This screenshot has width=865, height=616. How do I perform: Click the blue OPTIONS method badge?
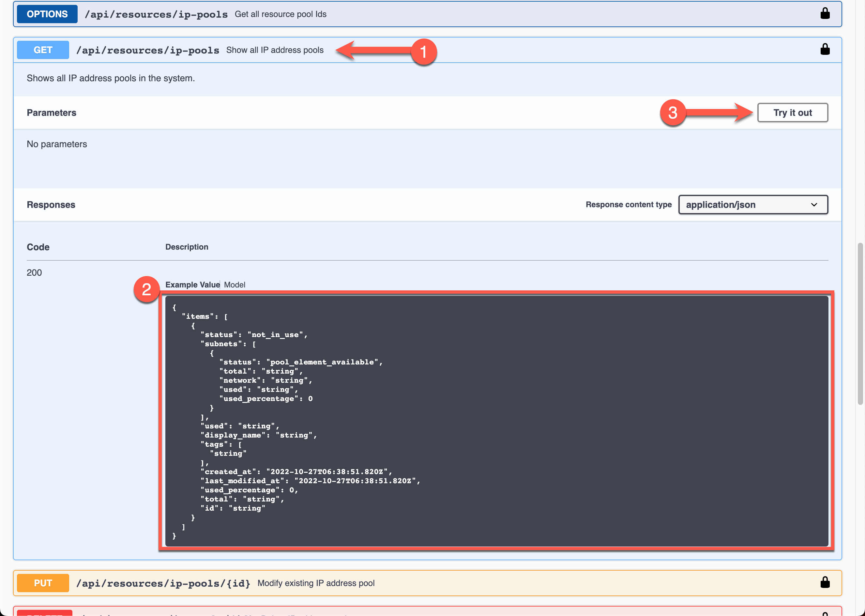(x=47, y=14)
